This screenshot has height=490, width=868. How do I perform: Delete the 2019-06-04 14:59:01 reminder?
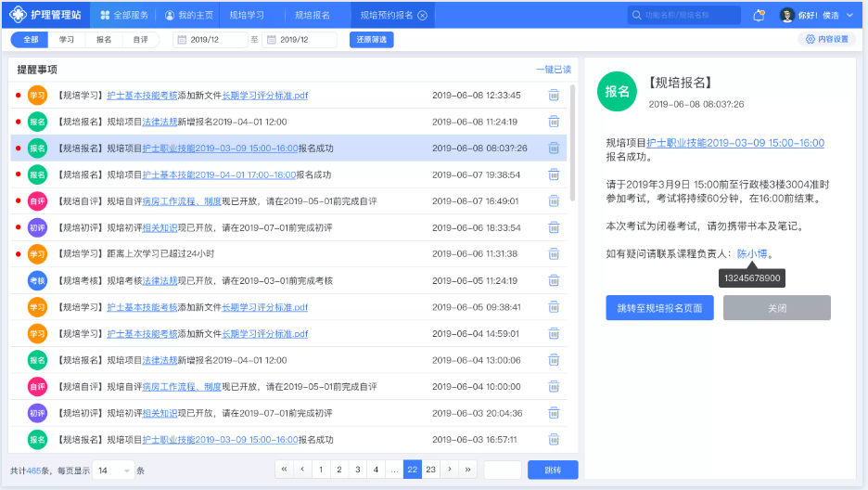(x=554, y=334)
